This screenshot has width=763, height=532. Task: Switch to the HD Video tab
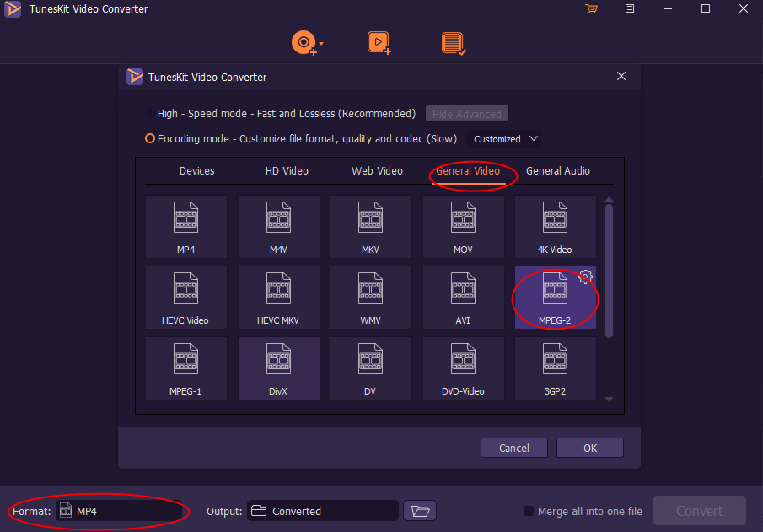point(287,171)
